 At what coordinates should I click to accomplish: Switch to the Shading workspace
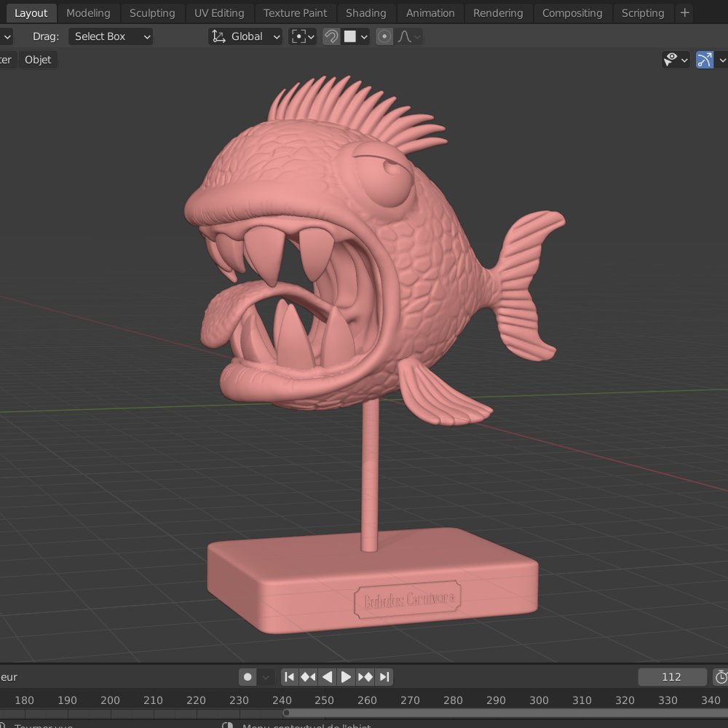[366, 13]
